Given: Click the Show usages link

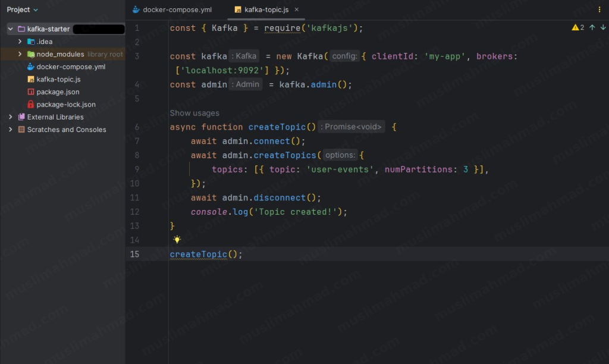Looking at the screenshot, I should tap(194, 112).
